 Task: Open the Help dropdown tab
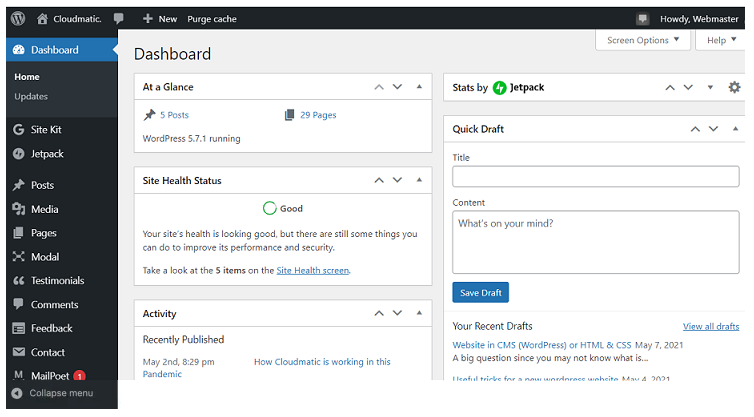click(x=721, y=40)
